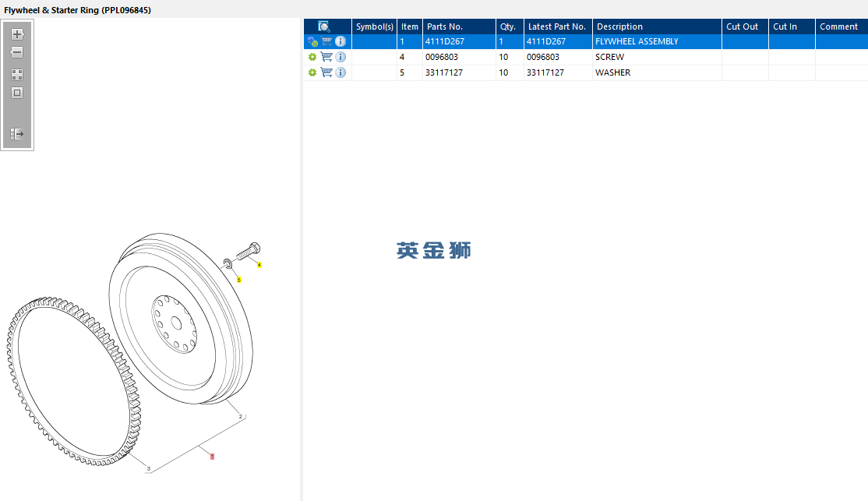Select callout 3 near the ring gear

(x=148, y=469)
